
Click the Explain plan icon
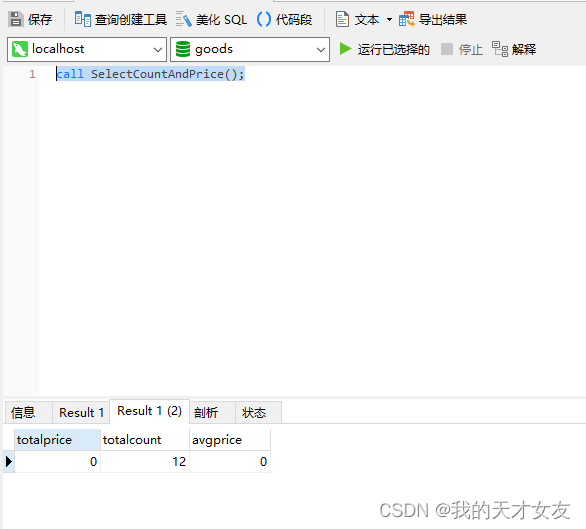point(500,49)
